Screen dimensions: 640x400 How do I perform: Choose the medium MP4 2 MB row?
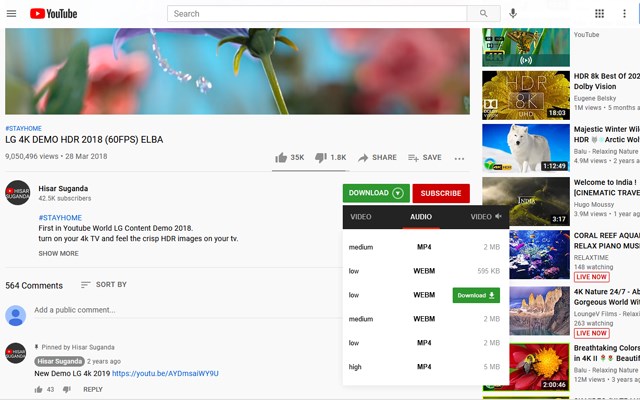tap(424, 247)
